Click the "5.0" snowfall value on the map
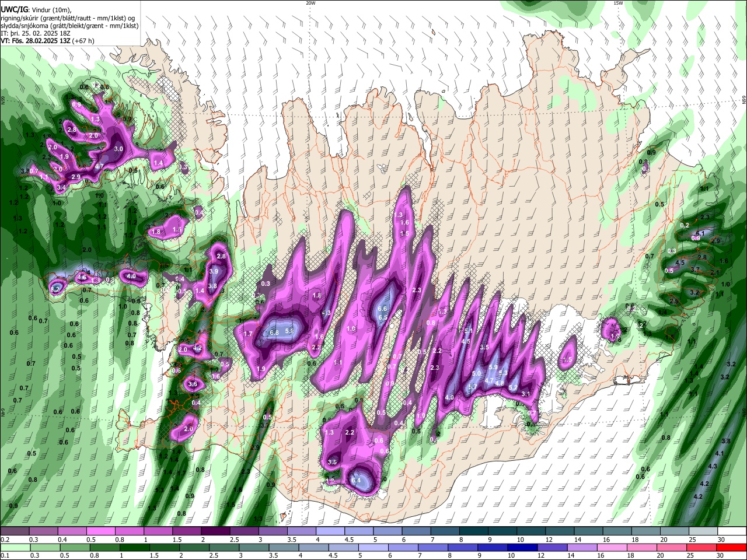 click(x=476, y=373)
